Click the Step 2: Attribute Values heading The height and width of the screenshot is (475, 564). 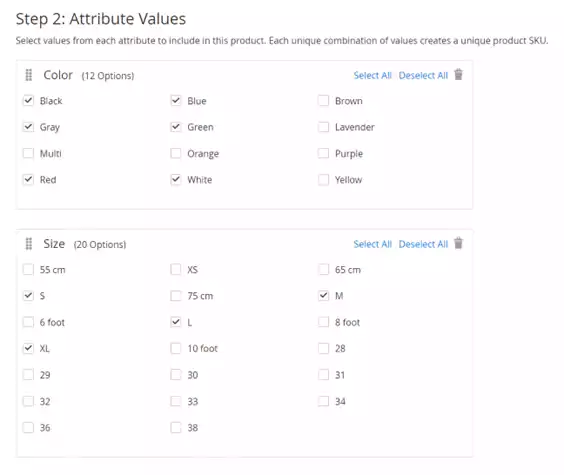(x=101, y=19)
